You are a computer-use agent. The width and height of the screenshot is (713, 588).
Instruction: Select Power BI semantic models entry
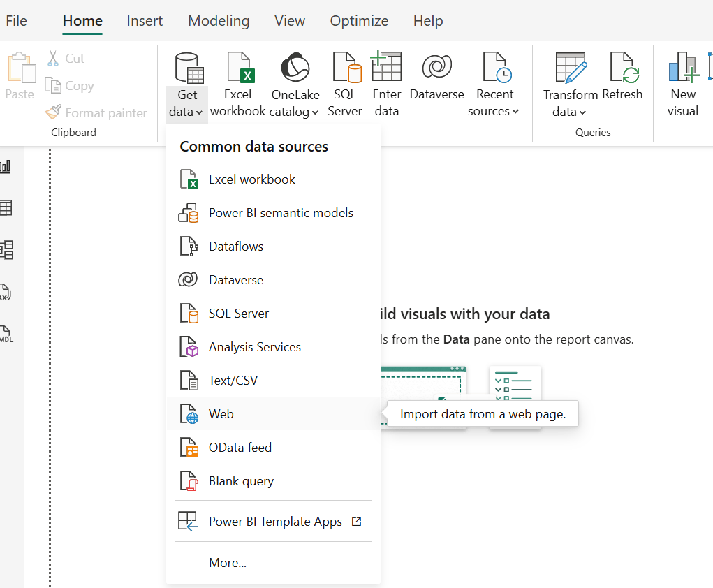[273, 213]
